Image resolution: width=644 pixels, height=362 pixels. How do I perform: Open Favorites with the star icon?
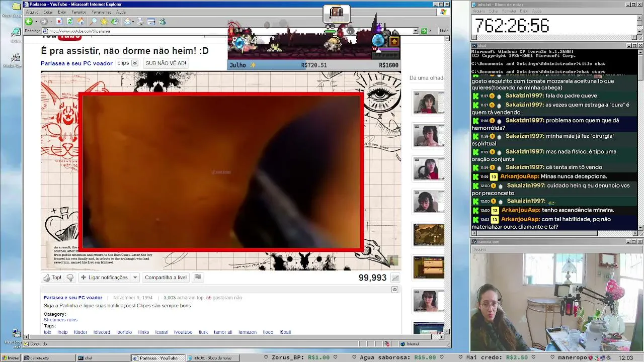pos(104,22)
